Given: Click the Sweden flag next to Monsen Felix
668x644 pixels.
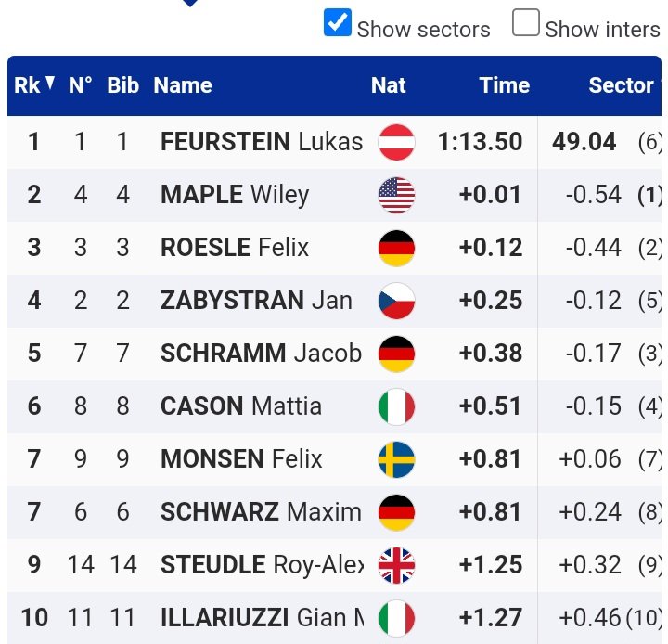Looking at the screenshot, I should pyautogui.click(x=396, y=459).
